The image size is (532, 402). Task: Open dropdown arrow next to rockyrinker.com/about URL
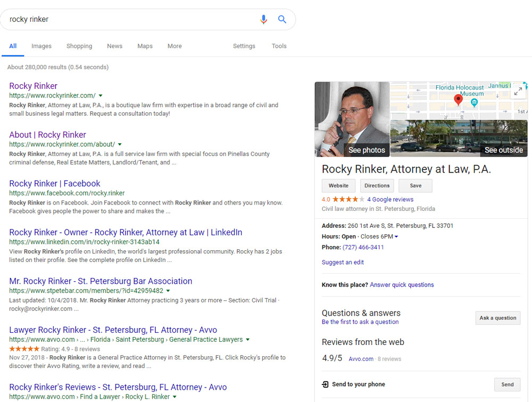[120, 144]
